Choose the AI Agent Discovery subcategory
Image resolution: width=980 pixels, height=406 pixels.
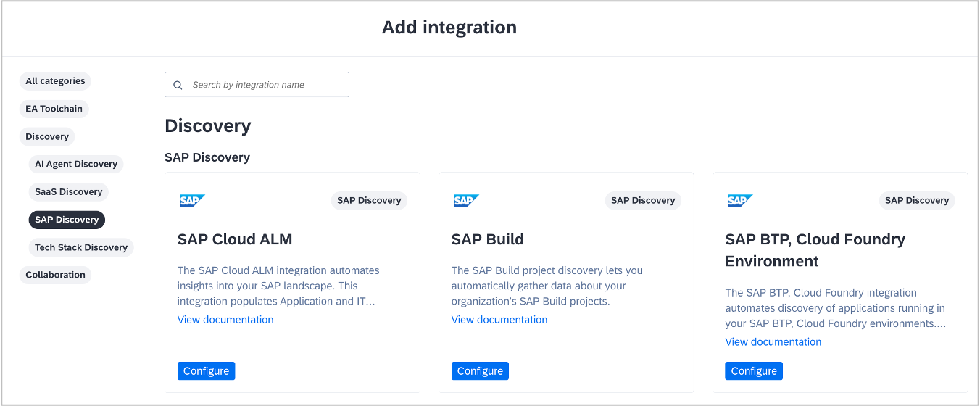coord(76,164)
